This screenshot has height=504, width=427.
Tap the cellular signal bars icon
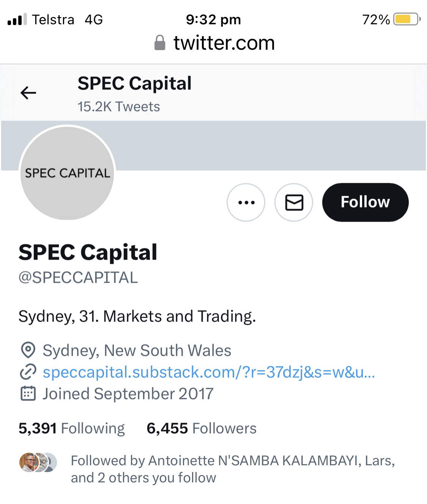coord(17,19)
